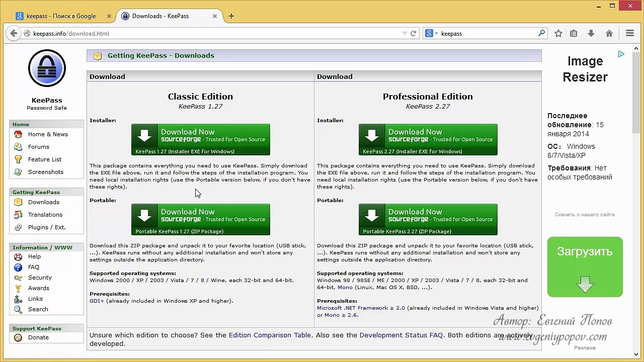
Task: Click the Home & News sidebar icon
Action: tap(18, 134)
